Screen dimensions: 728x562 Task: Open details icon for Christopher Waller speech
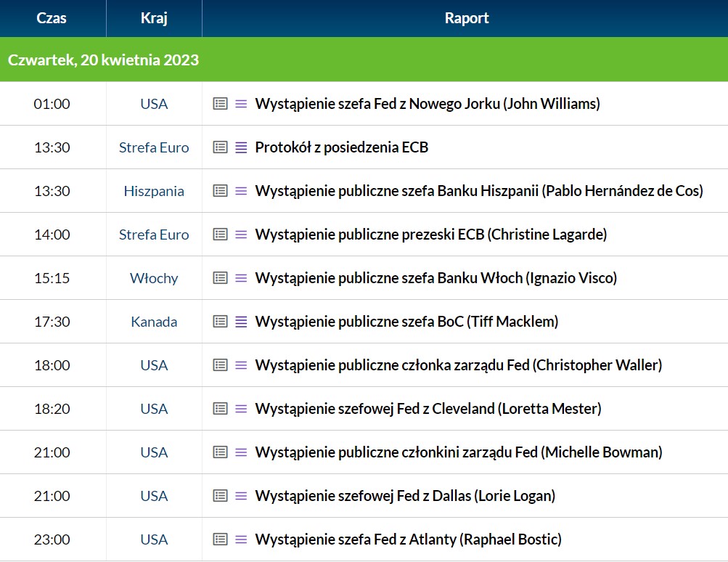pos(220,365)
